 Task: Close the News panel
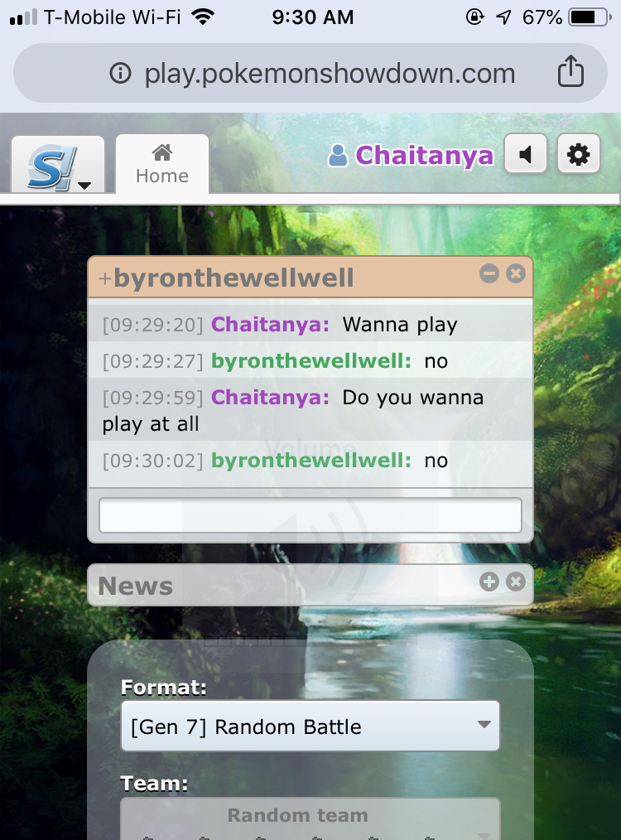tap(516, 582)
